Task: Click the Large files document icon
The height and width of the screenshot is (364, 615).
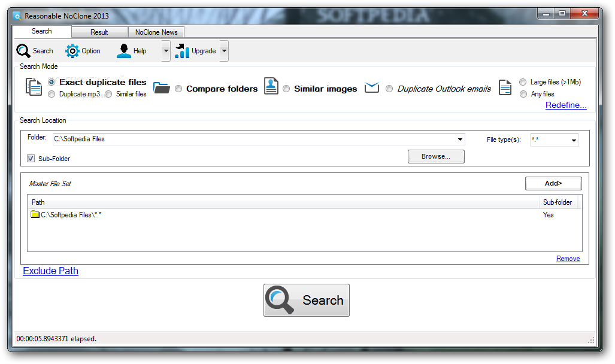Action: [505, 87]
